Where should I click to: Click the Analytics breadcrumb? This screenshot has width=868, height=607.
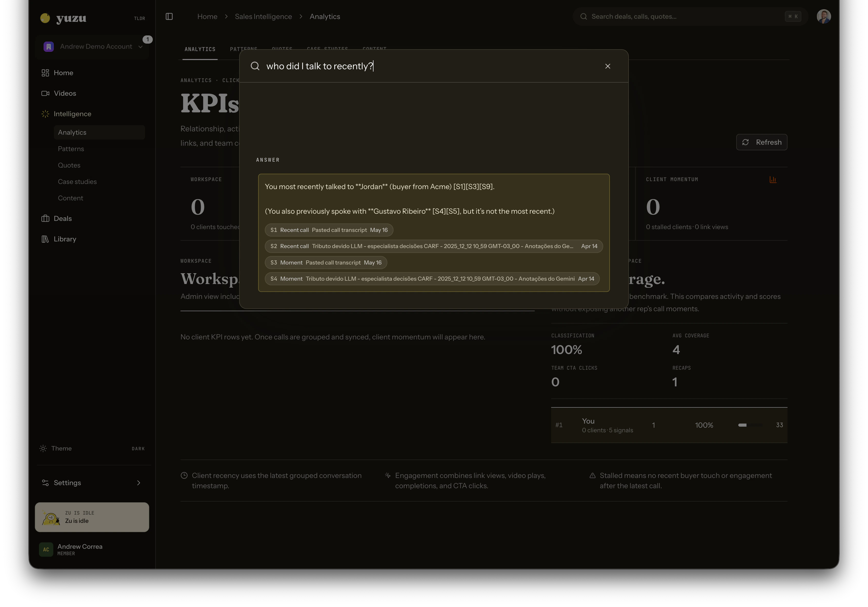tap(325, 16)
